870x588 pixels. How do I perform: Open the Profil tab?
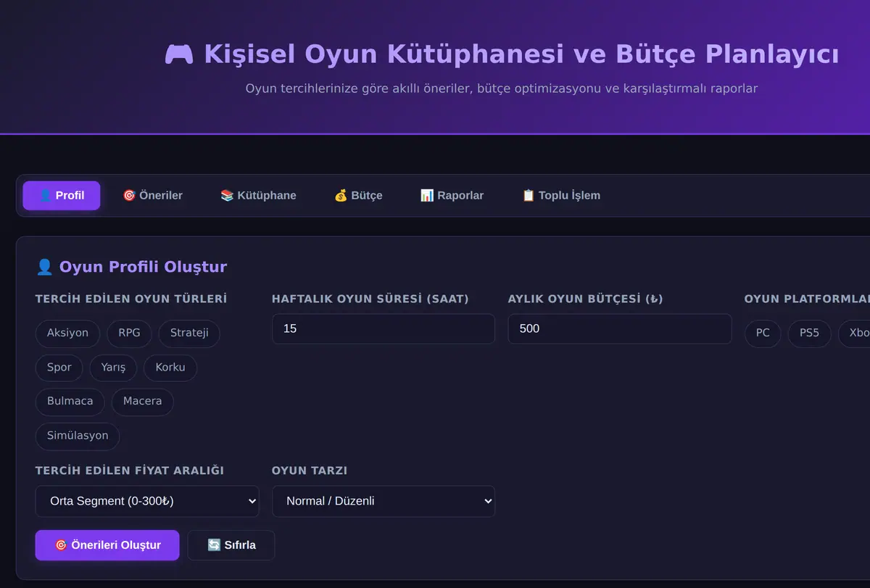[62, 195]
